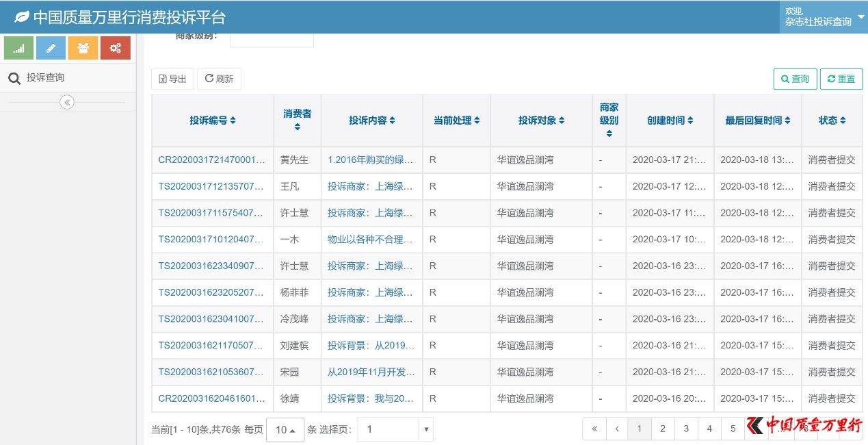Open 王凡's complaint content link
The height and width of the screenshot is (445, 868).
point(371,186)
